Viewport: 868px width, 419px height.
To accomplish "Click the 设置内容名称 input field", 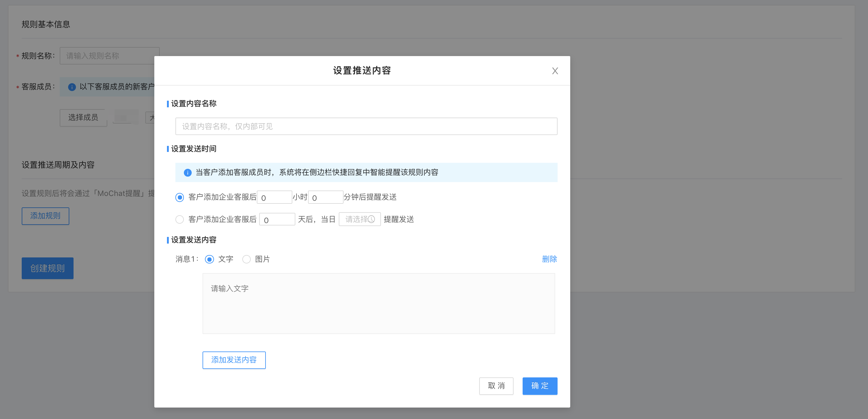I will [x=366, y=126].
